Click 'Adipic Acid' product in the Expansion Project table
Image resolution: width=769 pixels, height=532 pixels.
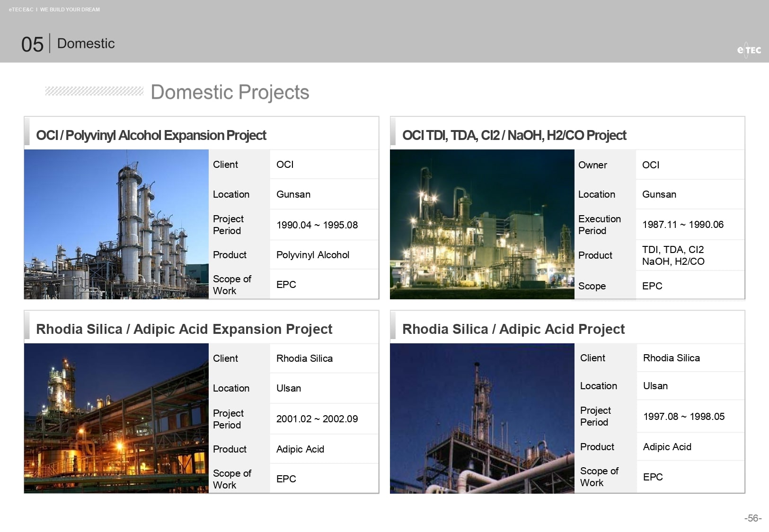pos(300,449)
